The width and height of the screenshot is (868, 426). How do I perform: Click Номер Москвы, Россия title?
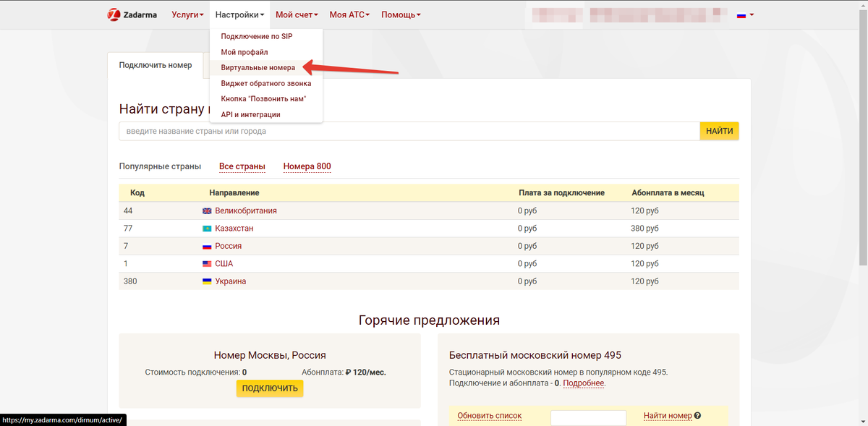point(270,355)
